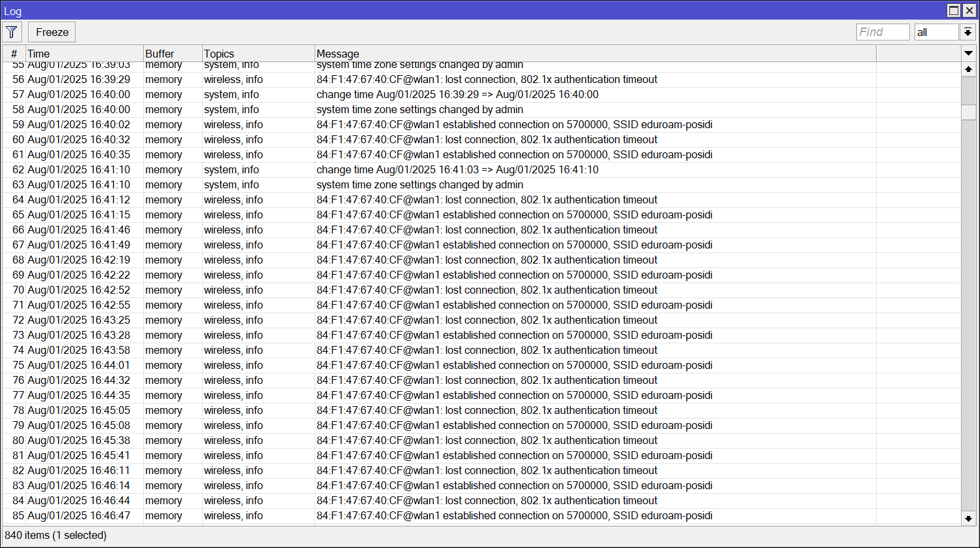Click message 'change time Aug/01/2025 16:39:29 => Aug/01/2025 16:40:00'
980x548 pixels.
[457, 94]
